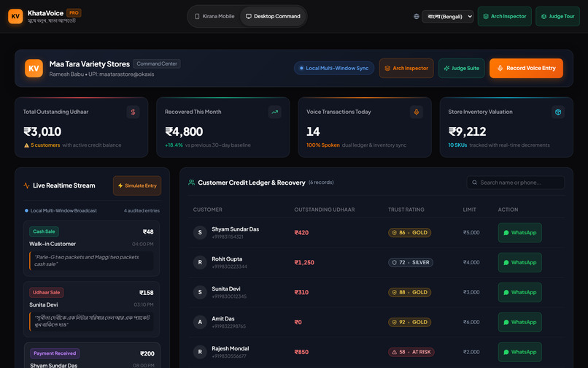
Task: Click the 88 GOLD trust badge
Action: (409, 292)
